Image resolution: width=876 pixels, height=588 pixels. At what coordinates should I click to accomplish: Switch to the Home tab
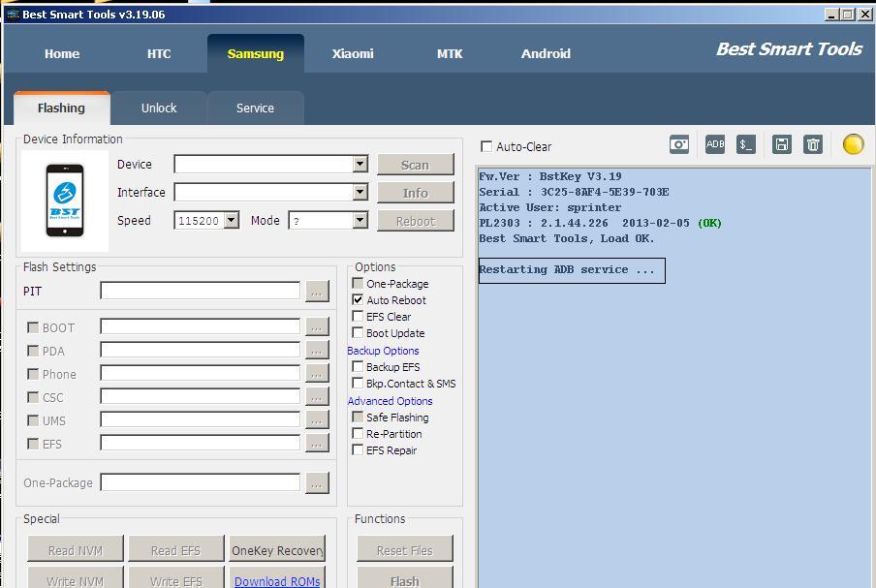(62, 53)
